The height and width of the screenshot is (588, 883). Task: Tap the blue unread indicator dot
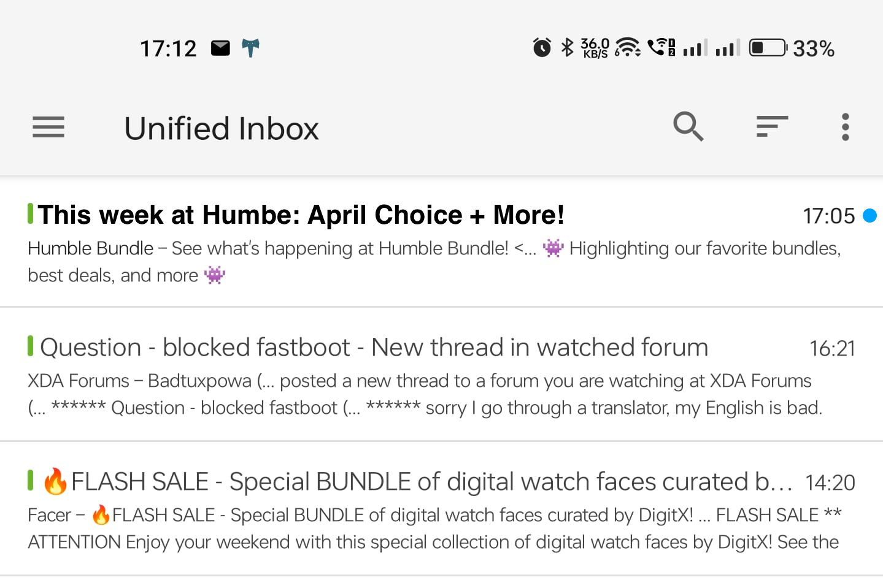tap(870, 215)
